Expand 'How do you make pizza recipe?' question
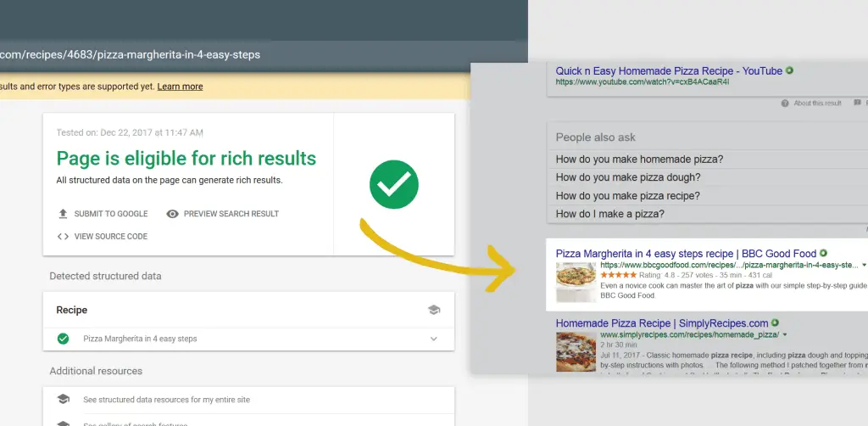 [x=711, y=196]
